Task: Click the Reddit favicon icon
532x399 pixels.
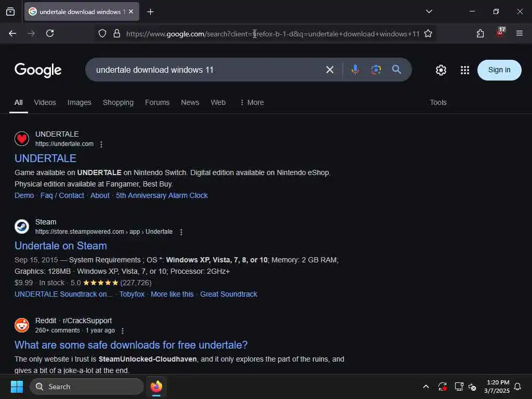Action: click(x=22, y=325)
